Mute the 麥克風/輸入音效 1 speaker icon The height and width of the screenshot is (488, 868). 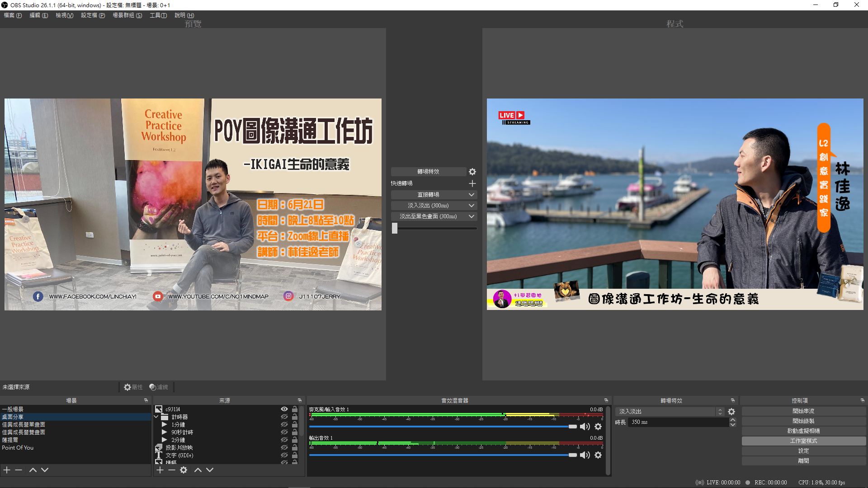click(x=585, y=427)
